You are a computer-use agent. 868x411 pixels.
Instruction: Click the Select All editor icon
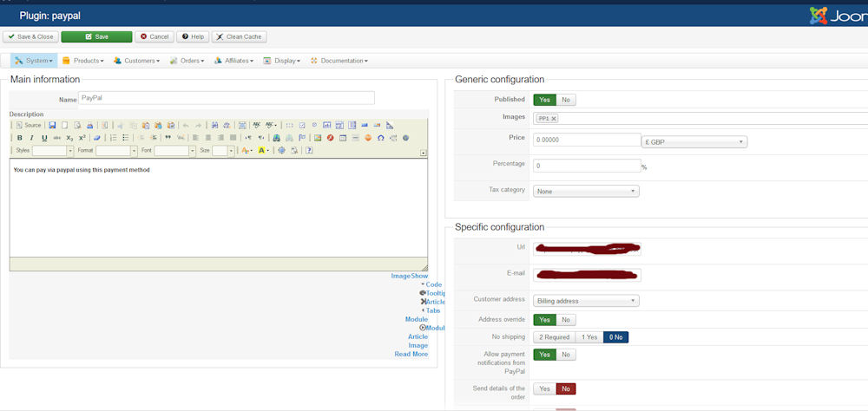click(x=242, y=126)
